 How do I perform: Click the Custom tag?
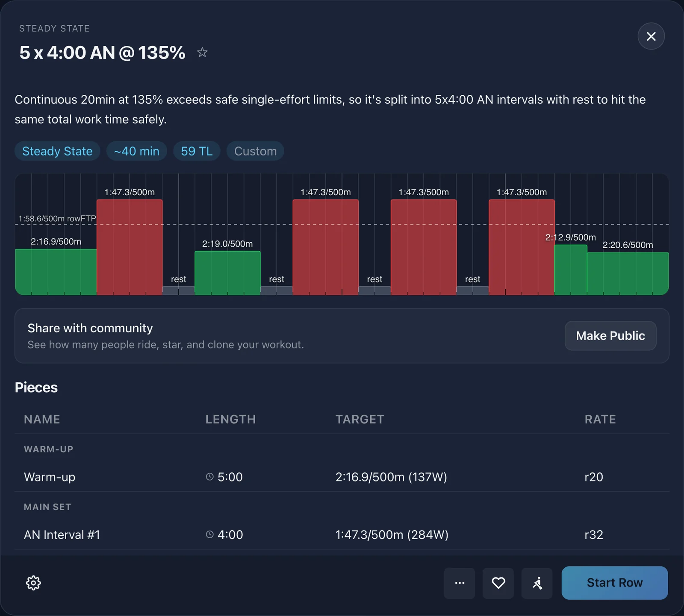click(255, 151)
